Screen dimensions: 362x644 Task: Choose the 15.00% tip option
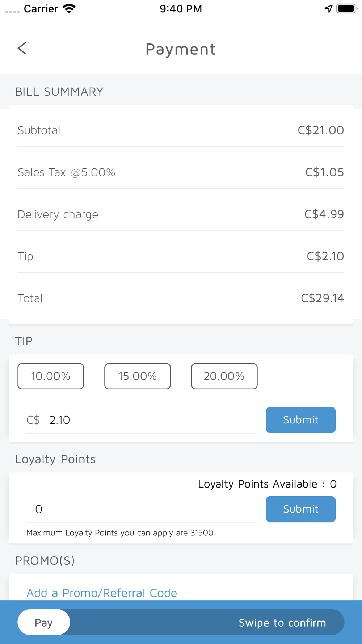[138, 376]
